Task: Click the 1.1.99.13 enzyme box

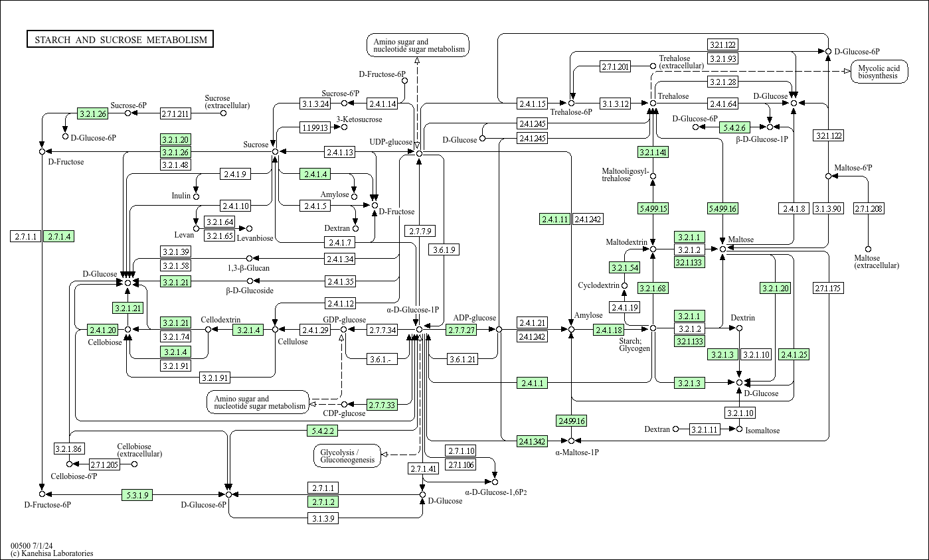Action: pyautogui.click(x=315, y=127)
